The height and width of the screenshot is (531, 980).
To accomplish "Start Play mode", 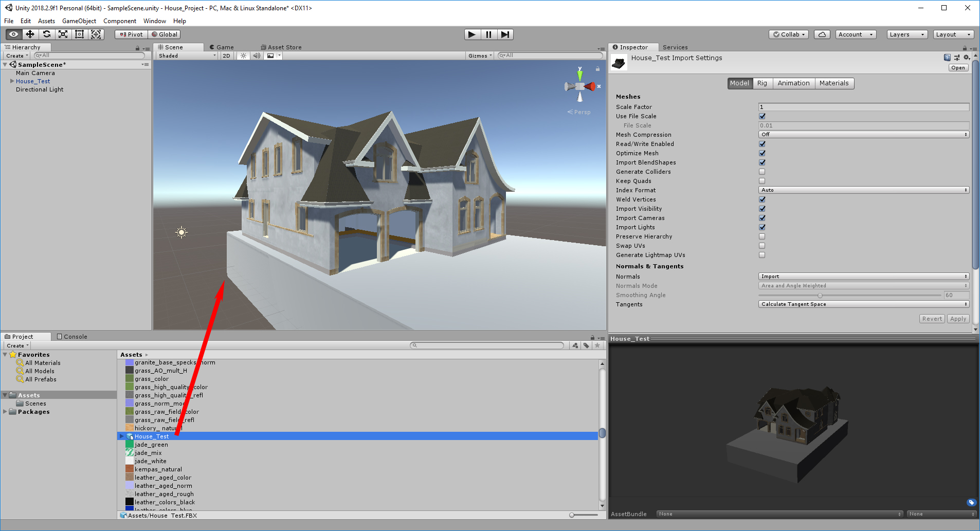I will pyautogui.click(x=472, y=34).
